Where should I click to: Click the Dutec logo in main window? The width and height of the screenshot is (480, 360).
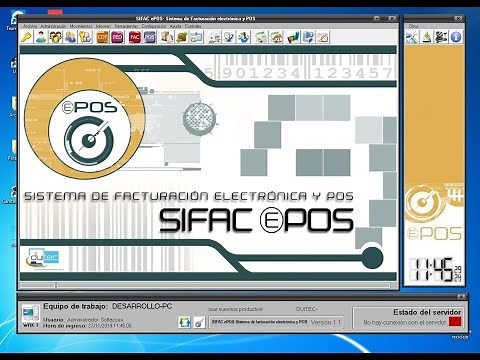pyautogui.click(x=44, y=258)
